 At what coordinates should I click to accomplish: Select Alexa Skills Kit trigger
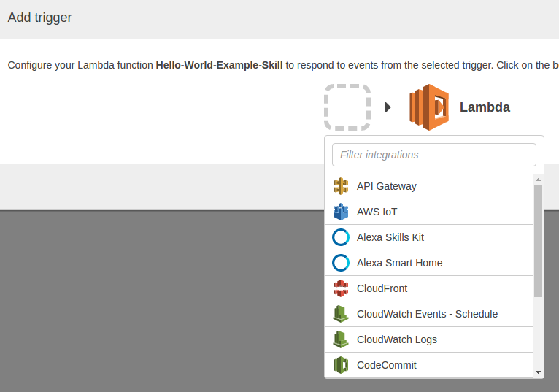click(428, 237)
